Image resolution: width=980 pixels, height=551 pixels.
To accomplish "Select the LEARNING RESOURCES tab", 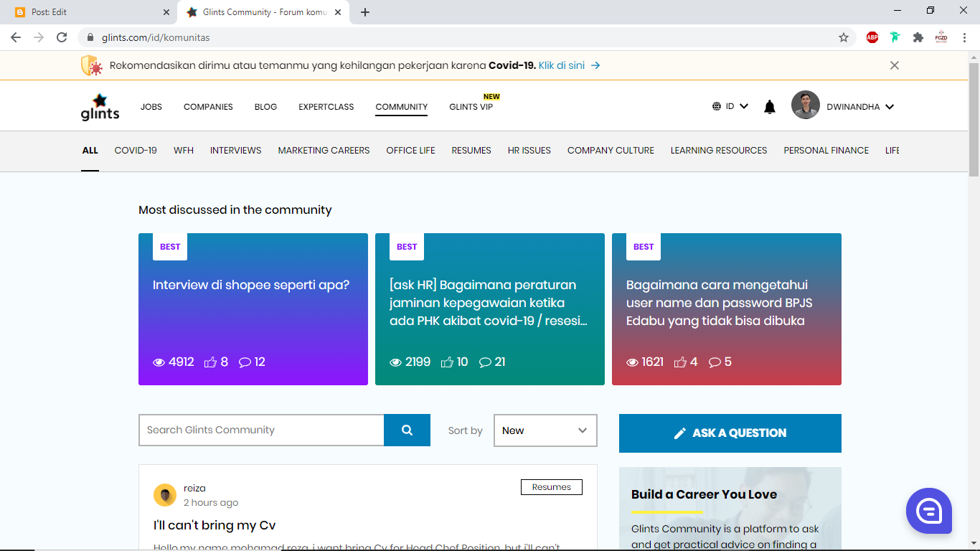I will 719,151.
